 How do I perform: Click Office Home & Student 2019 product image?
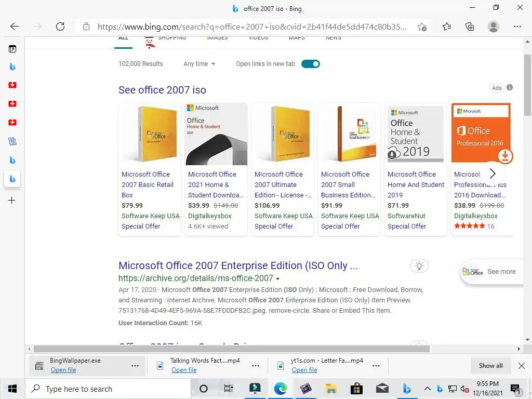416,134
